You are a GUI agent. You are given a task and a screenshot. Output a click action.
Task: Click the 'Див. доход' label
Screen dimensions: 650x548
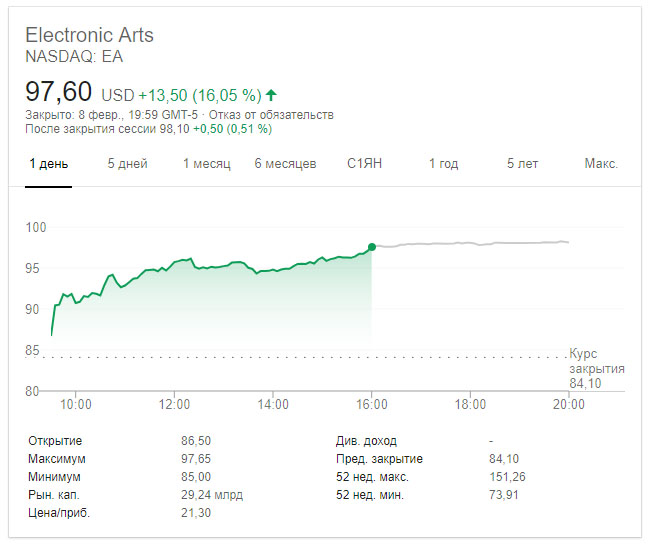pyautogui.click(x=366, y=441)
